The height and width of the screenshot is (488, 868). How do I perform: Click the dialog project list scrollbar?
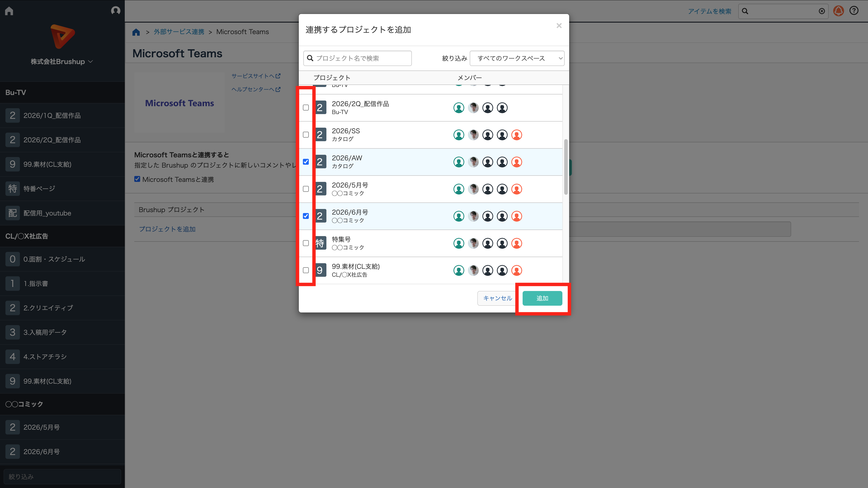(x=566, y=167)
